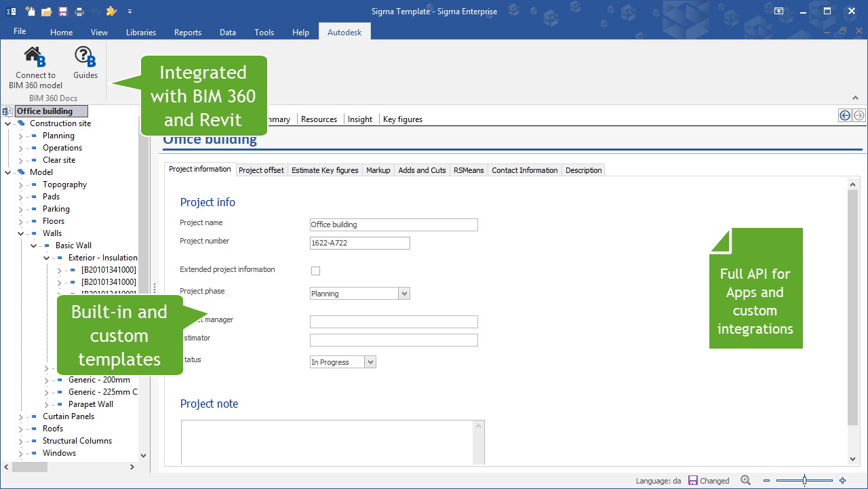Switch to the View ribbon tab

pos(100,32)
